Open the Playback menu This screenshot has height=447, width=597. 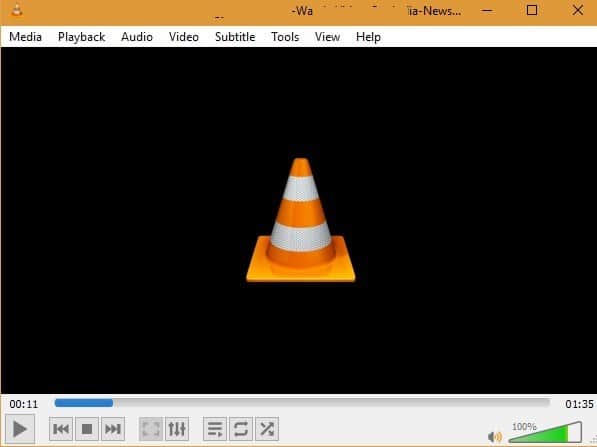coord(81,37)
